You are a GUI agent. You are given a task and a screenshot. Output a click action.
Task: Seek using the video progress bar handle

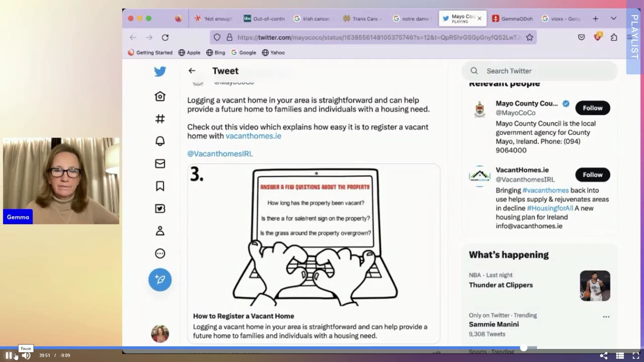pyautogui.click(x=524, y=348)
